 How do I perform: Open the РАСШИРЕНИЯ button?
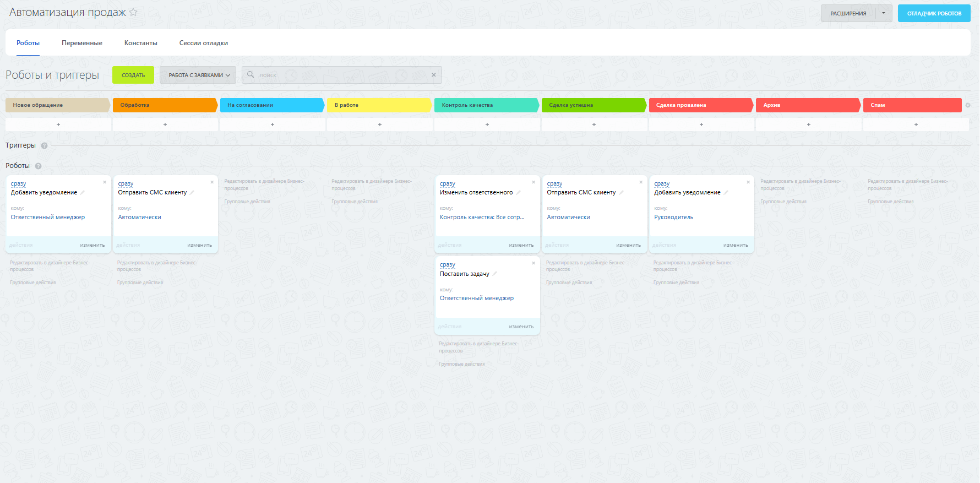point(848,13)
